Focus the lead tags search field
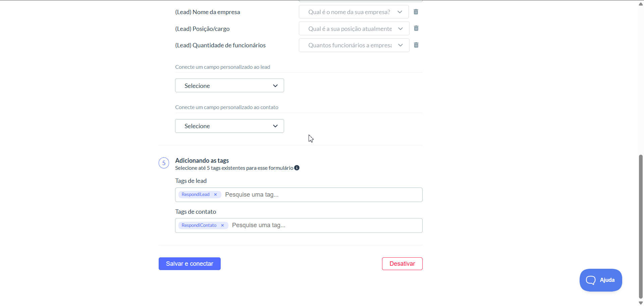 coord(322,195)
